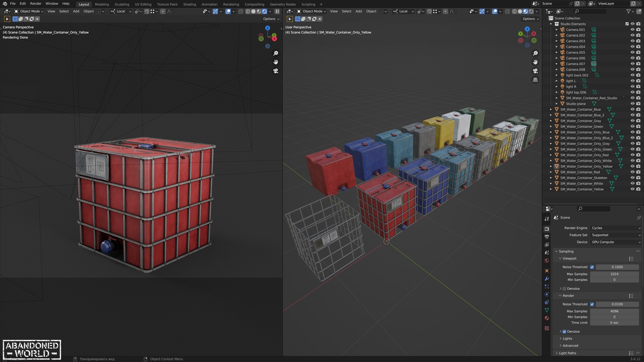Uncheck the Render Denoise checkbox
The image size is (644, 362).
[564, 331]
